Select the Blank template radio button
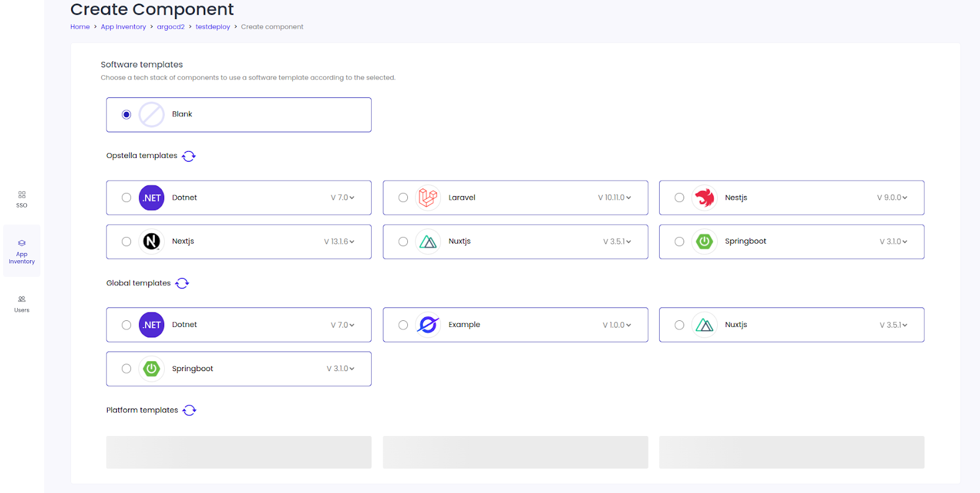 (126, 115)
